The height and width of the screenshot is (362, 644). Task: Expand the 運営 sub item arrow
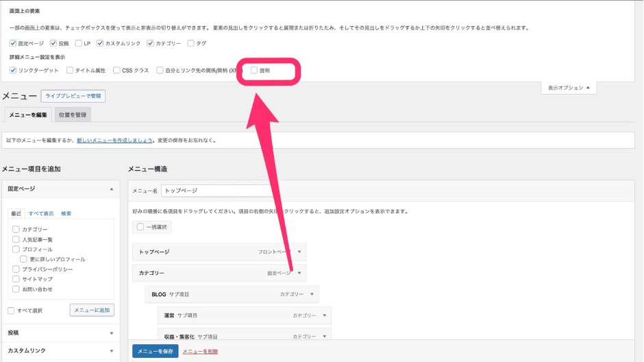point(325,315)
